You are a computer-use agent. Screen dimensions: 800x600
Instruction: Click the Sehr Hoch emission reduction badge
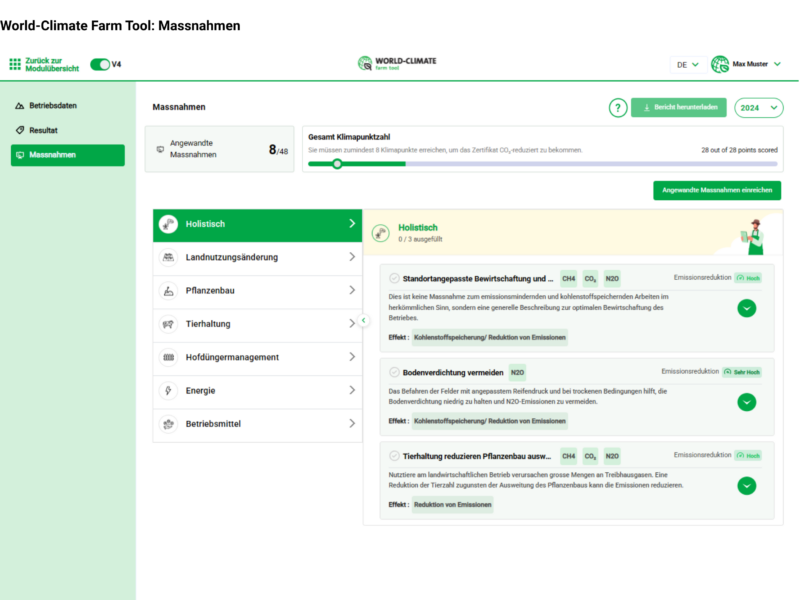click(742, 372)
